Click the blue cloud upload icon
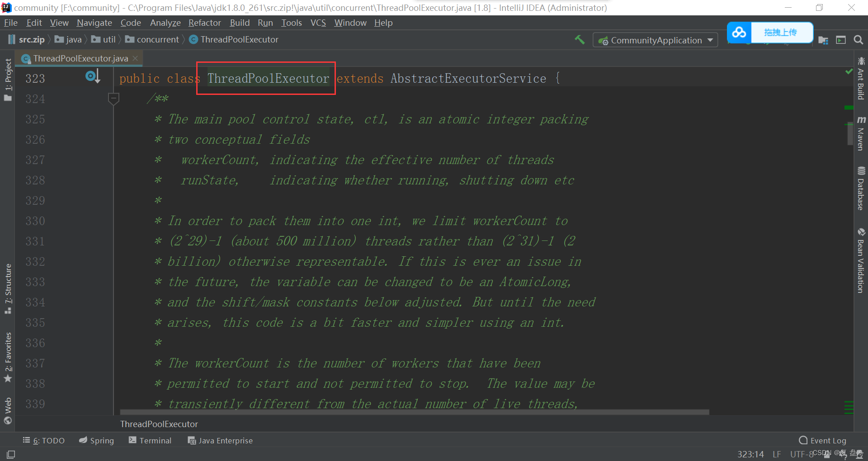The height and width of the screenshot is (461, 868). click(x=739, y=33)
